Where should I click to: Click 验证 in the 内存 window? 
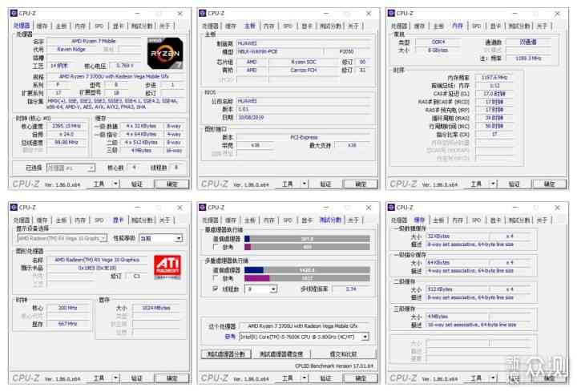514,184
